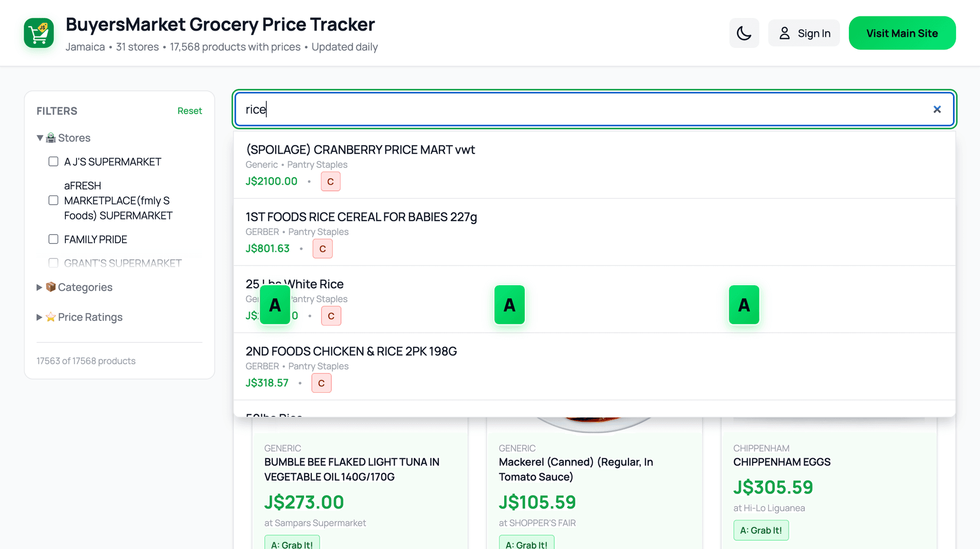Click the red C rating badge for rice cereal
The image size is (980, 549).
click(322, 248)
